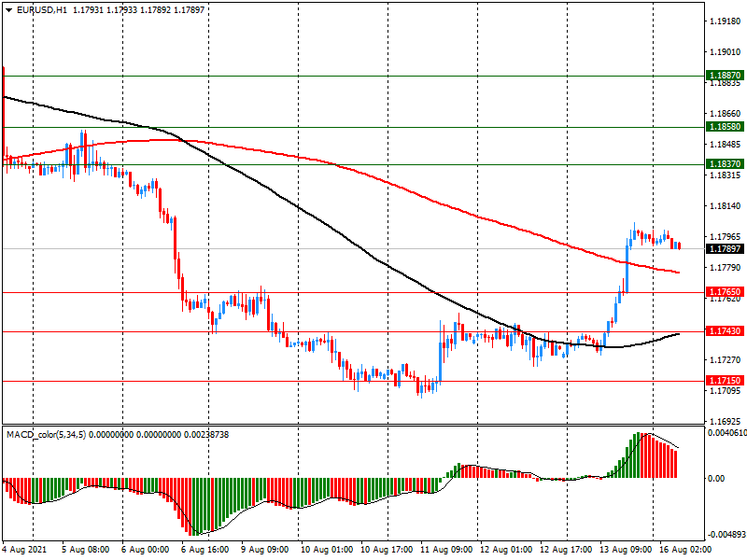
Task: Click the 1.19180 price scale value
Action: (726, 21)
